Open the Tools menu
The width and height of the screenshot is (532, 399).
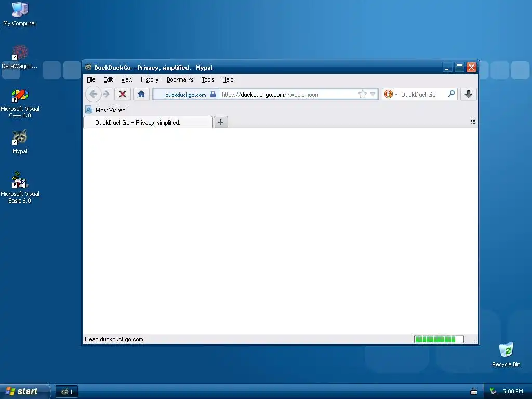(x=208, y=79)
